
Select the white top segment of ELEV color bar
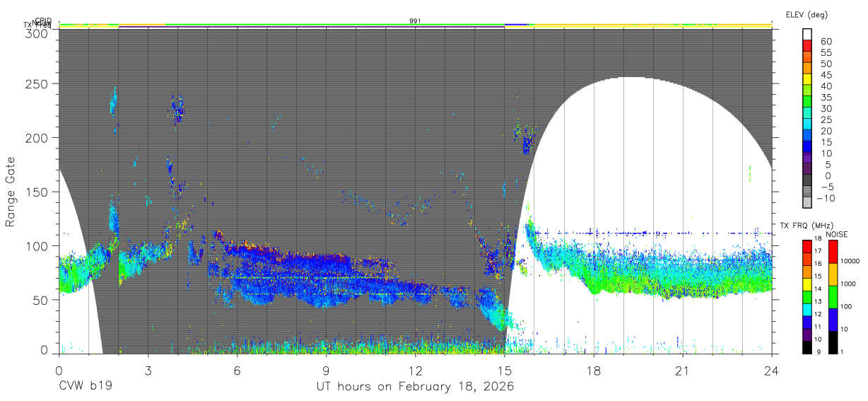point(807,34)
